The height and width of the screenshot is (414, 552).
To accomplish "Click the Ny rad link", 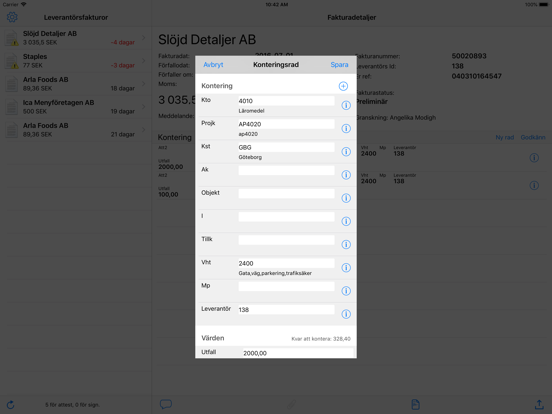I will point(504,137).
